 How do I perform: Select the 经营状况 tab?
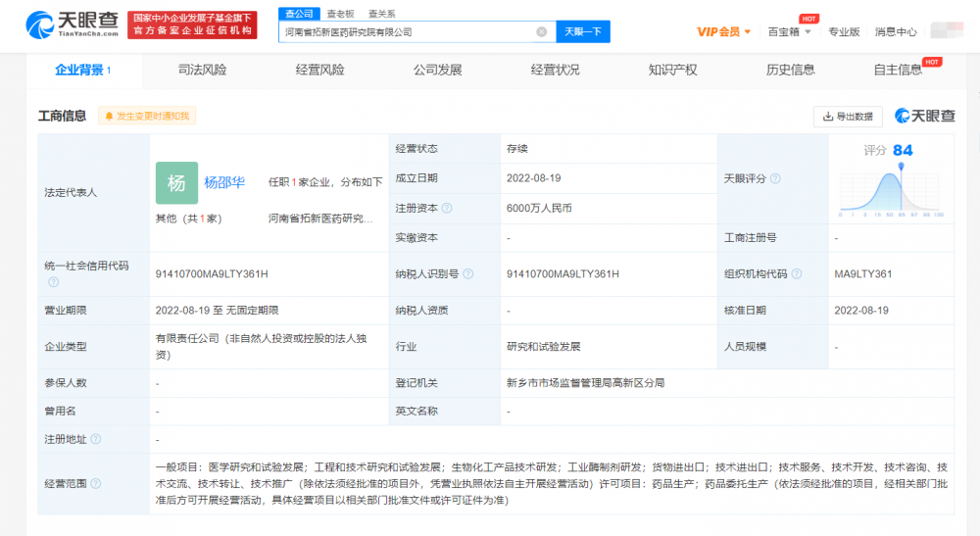point(555,70)
